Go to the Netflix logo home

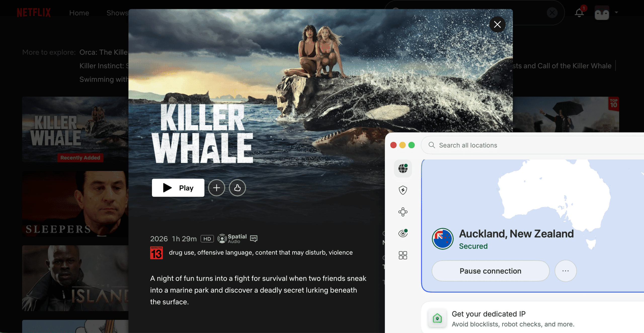(x=34, y=13)
